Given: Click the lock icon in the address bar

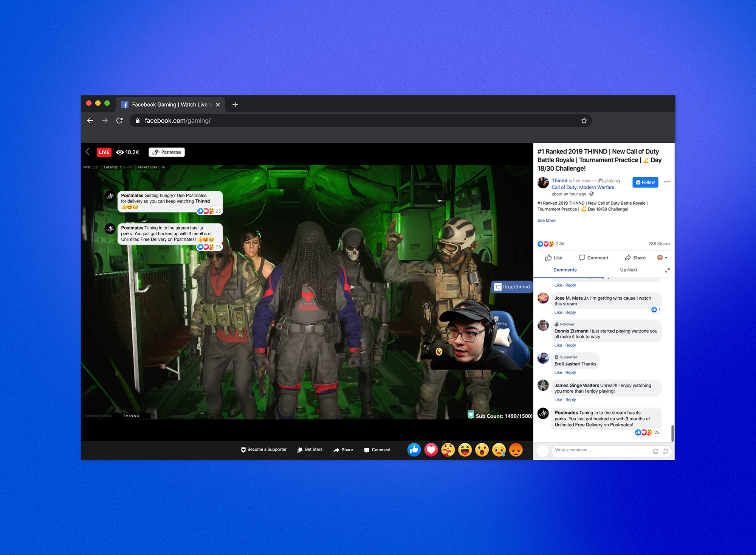Looking at the screenshot, I should [138, 121].
